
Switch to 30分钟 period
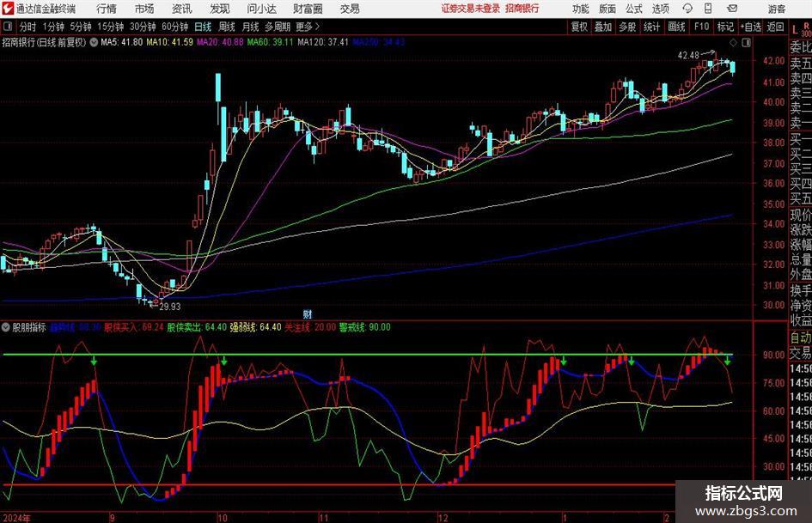143,27
